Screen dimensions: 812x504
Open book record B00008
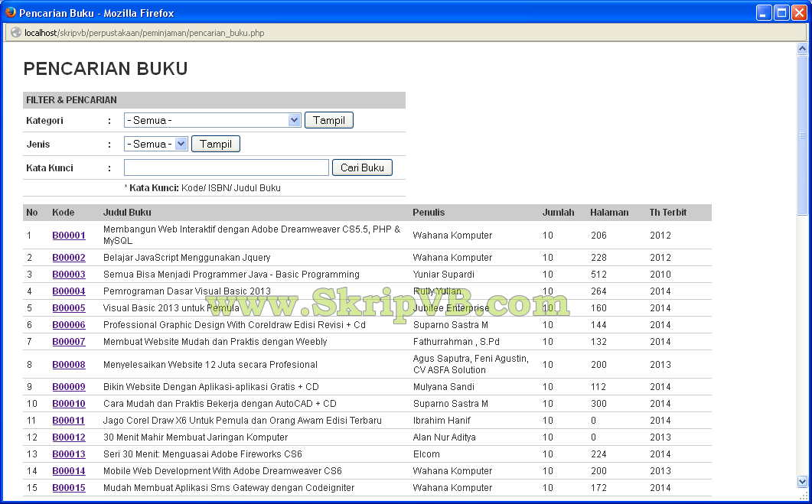click(68, 364)
